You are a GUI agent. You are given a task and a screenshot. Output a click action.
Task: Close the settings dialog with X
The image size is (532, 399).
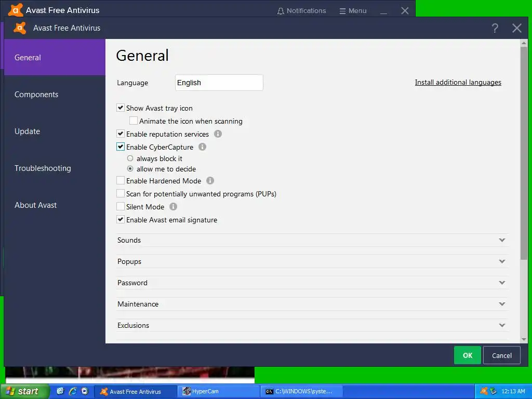(x=517, y=28)
